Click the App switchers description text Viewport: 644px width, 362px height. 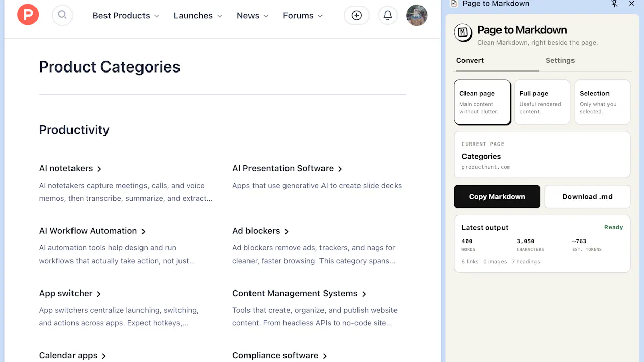[119, 317]
